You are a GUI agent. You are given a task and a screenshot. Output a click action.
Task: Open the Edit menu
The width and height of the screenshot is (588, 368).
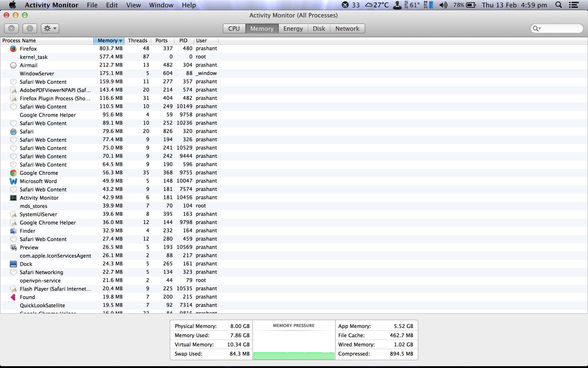tap(112, 5)
